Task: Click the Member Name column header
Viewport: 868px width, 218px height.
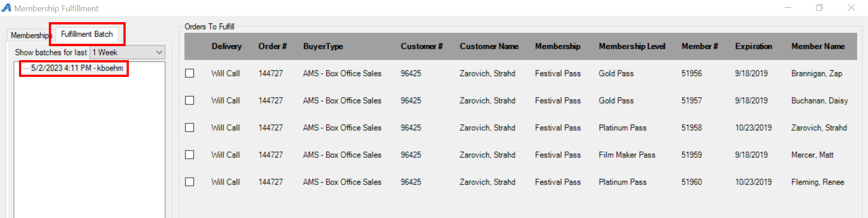Action: pos(818,46)
